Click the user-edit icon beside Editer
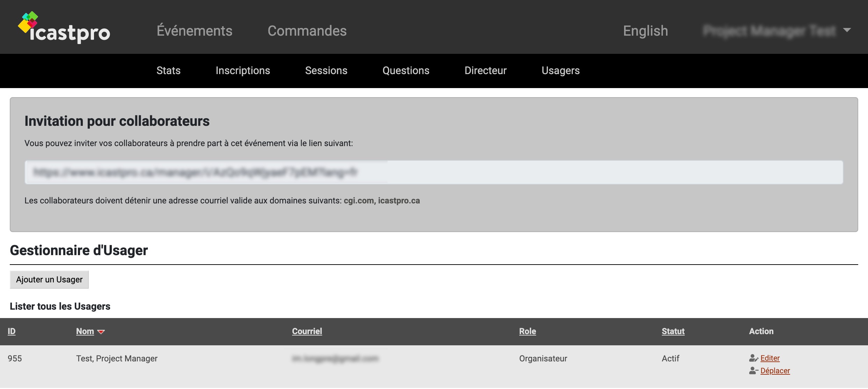868x389 pixels. [x=753, y=358]
